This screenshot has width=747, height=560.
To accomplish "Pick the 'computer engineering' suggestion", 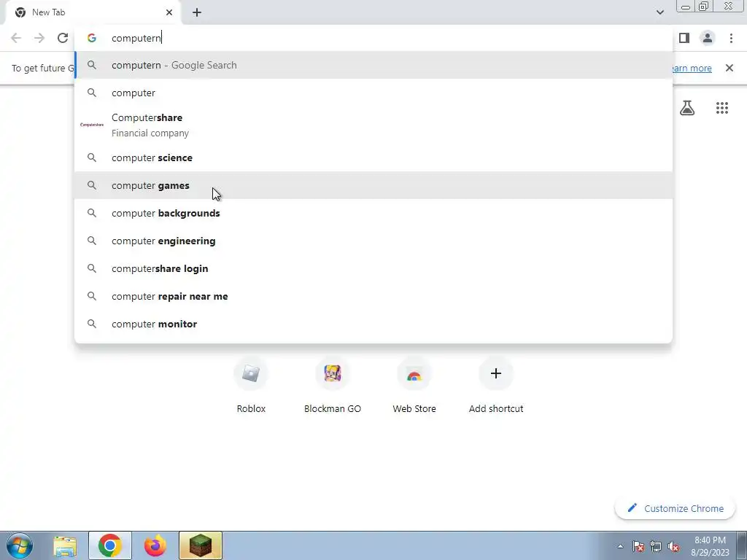I will [x=373, y=241].
